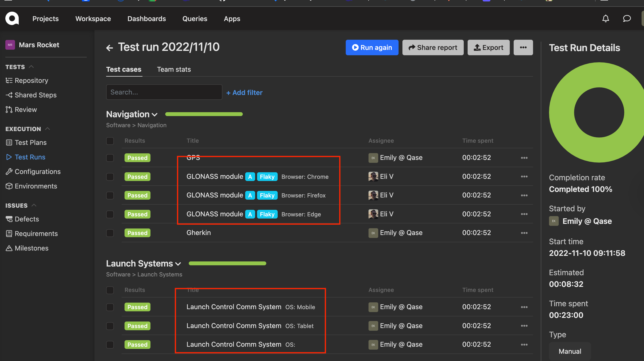Click the Passed status on Gherkin row
This screenshot has width=644, height=361.
coord(137,233)
